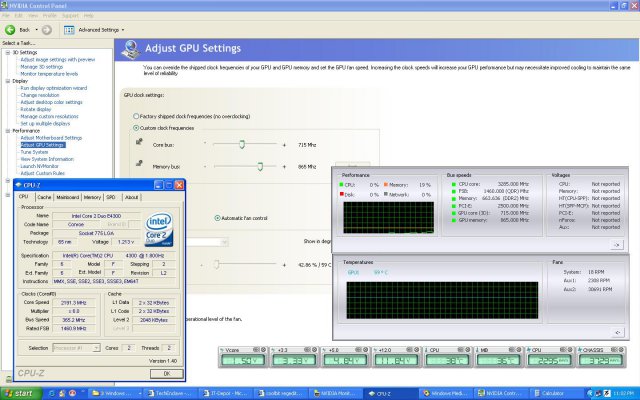Click the OK button in CPU-Z
The height and width of the screenshot is (400, 640).
(x=167, y=373)
